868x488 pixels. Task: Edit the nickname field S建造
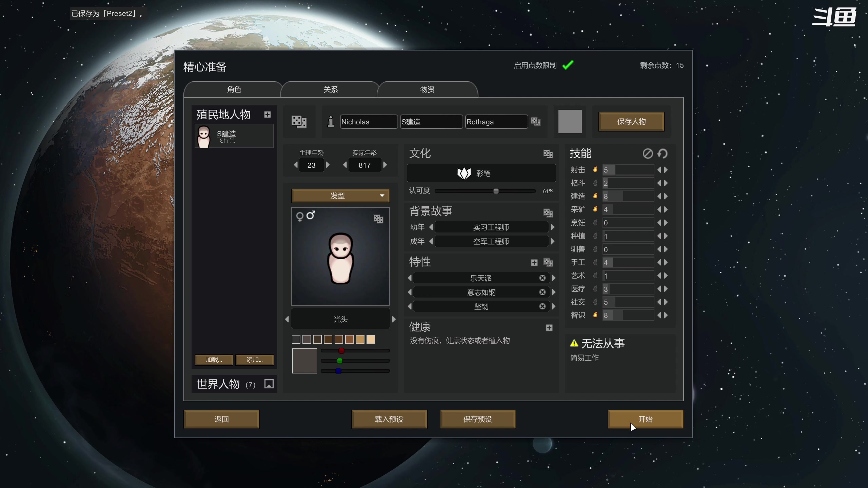(x=431, y=122)
